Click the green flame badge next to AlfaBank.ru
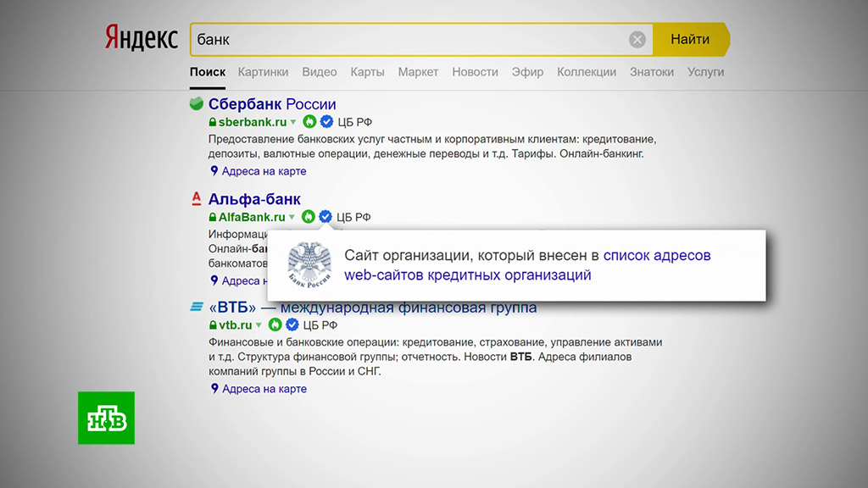868x488 pixels. 309,217
